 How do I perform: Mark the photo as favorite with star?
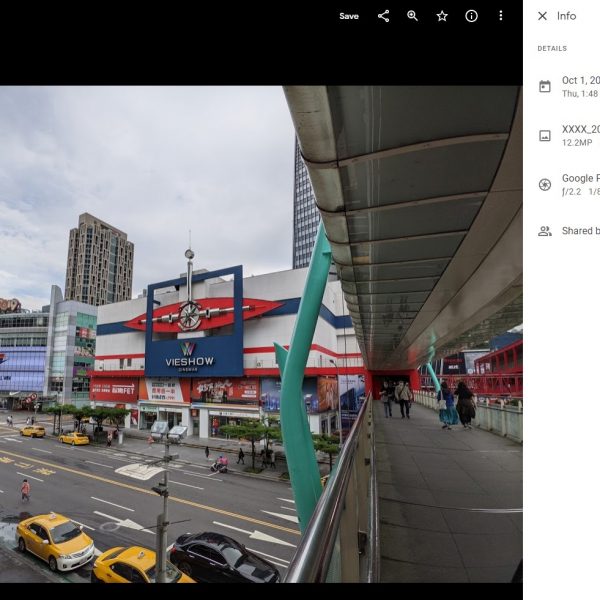442,16
